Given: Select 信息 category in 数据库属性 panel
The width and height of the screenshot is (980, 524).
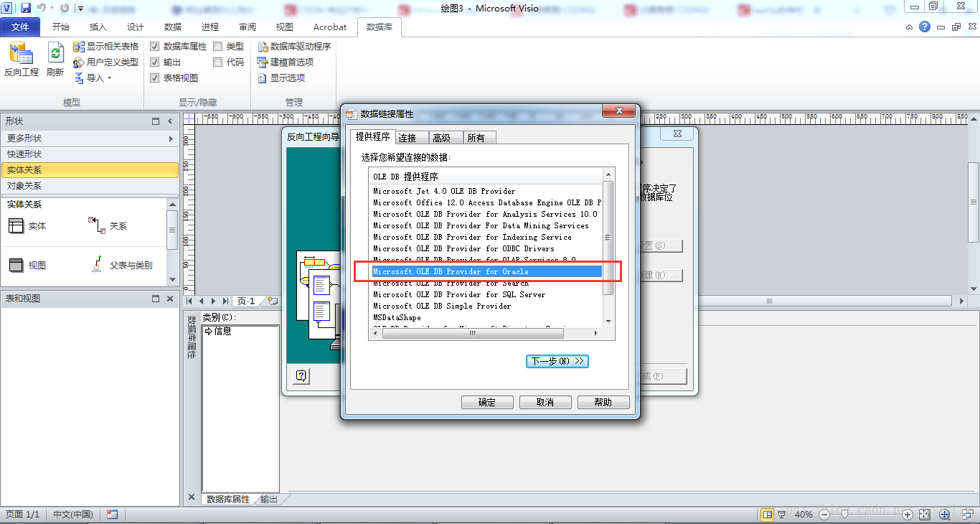Looking at the screenshot, I should (x=218, y=331).
